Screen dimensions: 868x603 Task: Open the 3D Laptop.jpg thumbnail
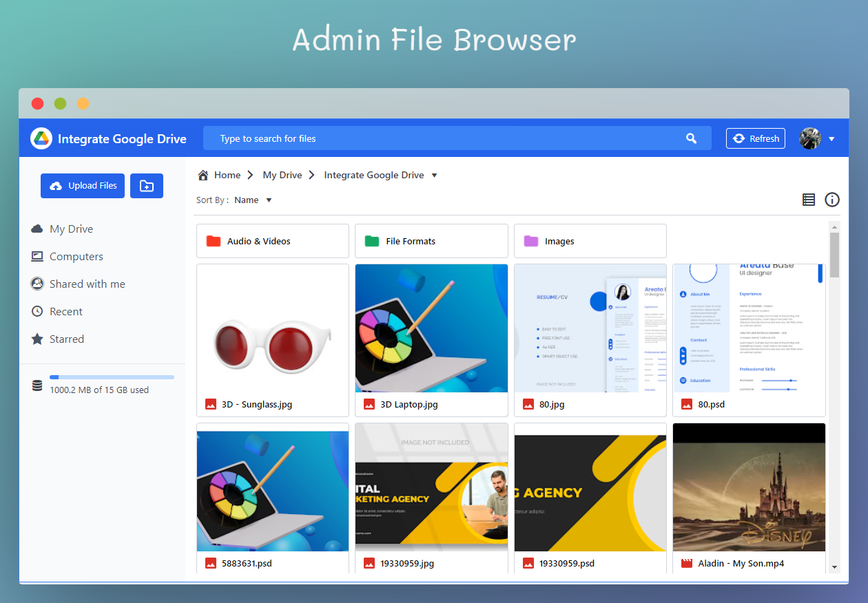(431, 328)
